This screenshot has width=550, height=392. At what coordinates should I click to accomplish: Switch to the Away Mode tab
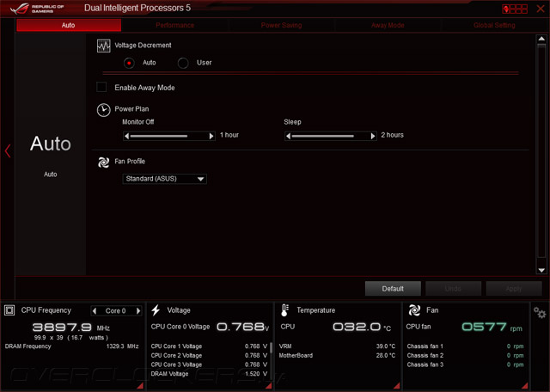[x=388, y=25]
